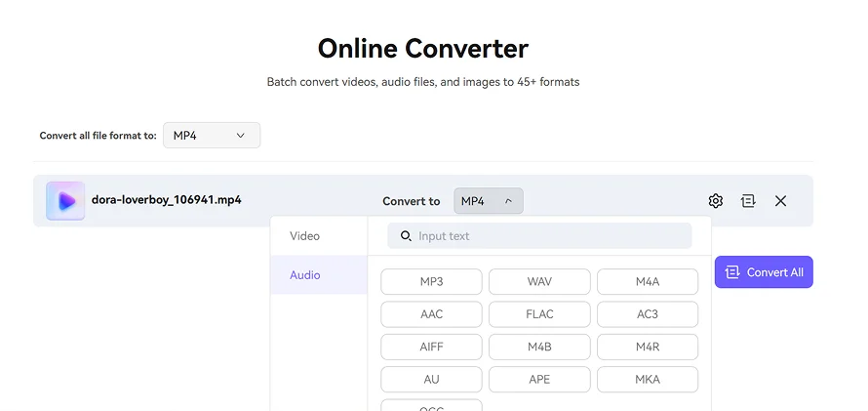Click file name dora-loverboy_106941.mp4
This screenshot has height=411, width=868.
click(x=166, y=200)
